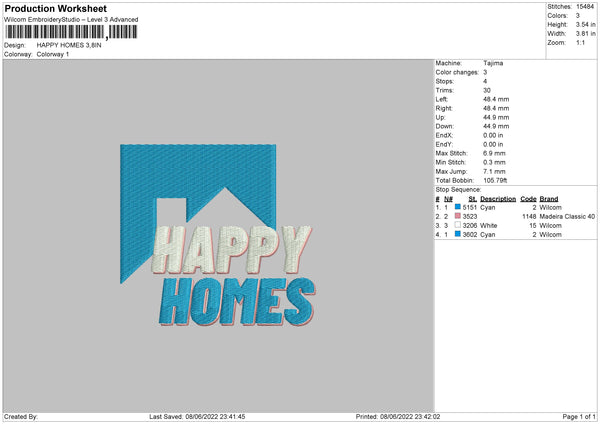Click the Color changes value
Image resolution: width=600 pixels, height=424 pixels.
(485, 72)
